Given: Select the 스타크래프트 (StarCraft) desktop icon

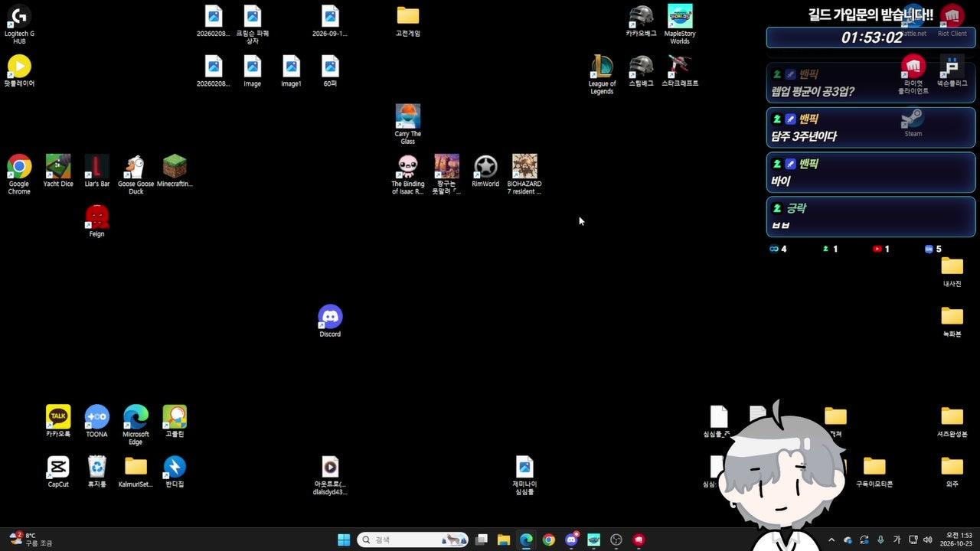Looking at the screenshot, I should (x=680, y=70).
